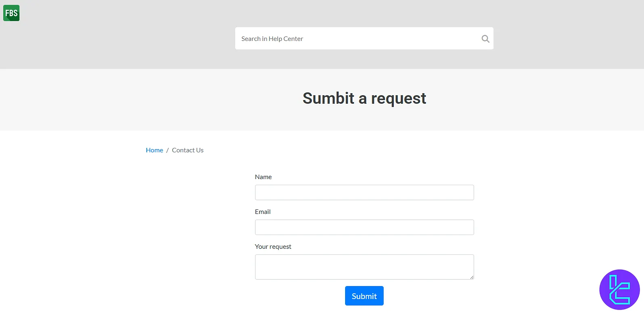
Task: Launch live chat via the circular widget icon
Action: 619,289
